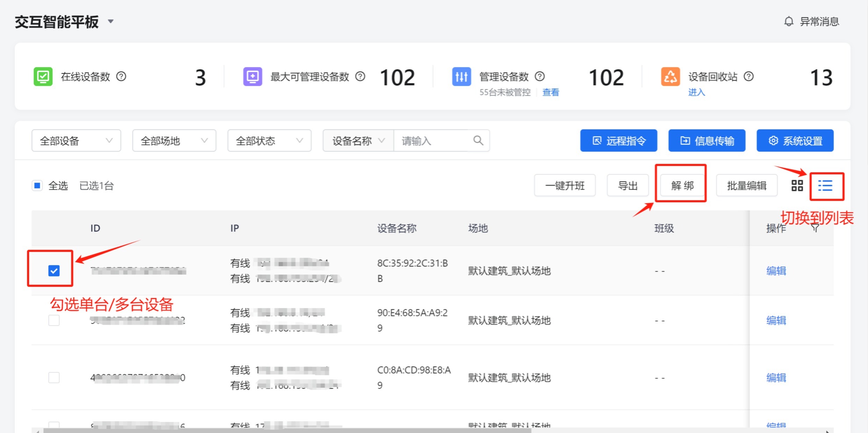Switch to list view icon
The image size is (868, 433).
(x=825, y=186)
